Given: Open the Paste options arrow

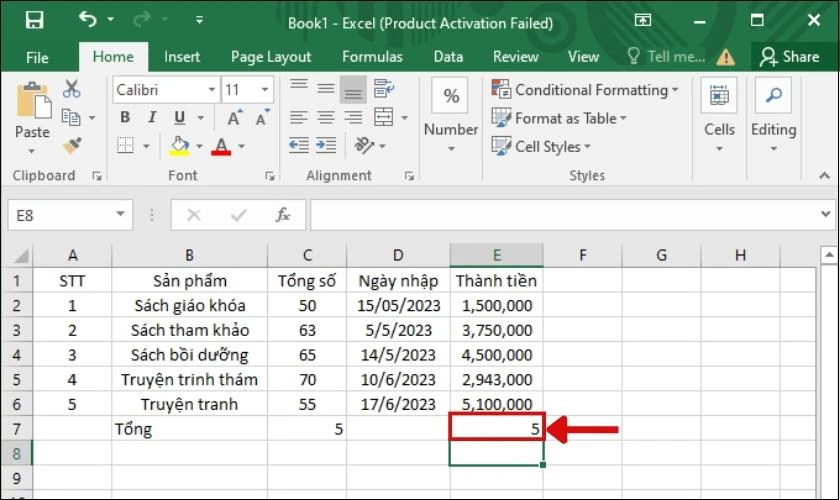Looking at the screenshot, I should click(32, 152).
